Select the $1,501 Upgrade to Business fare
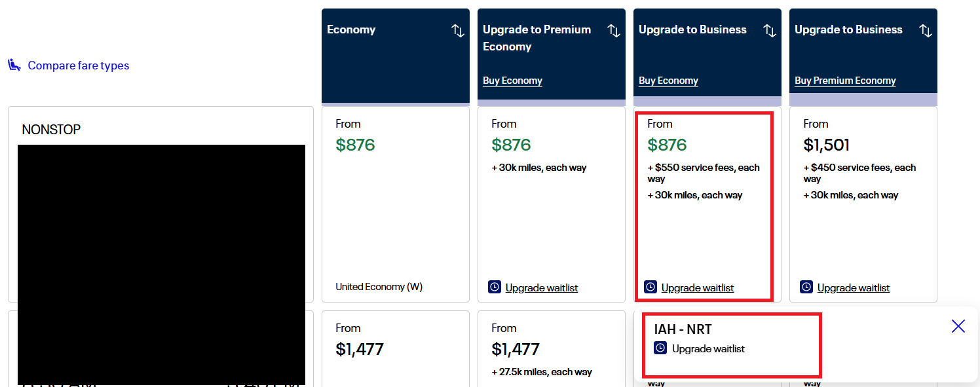The width and height of the screenshot is (980, 387). 863,204
